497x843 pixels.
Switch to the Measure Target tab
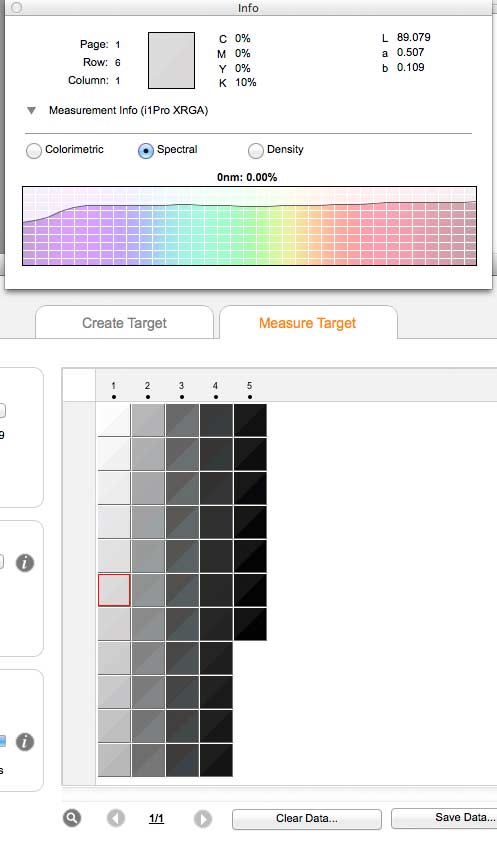(x=308, y=323)
